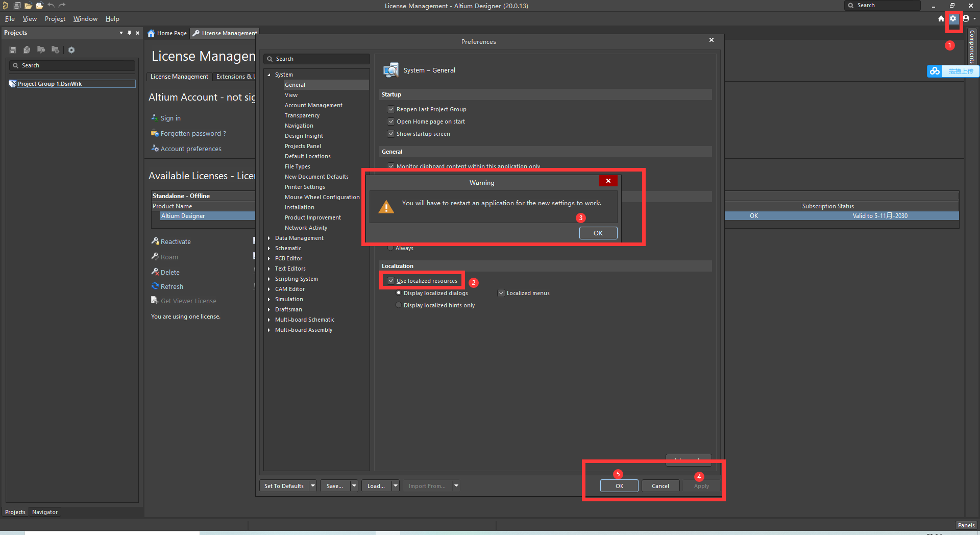Toggle Open Home page on start checkbox
Viewport: 980px width, 535px height.
[x=391, y=121]
